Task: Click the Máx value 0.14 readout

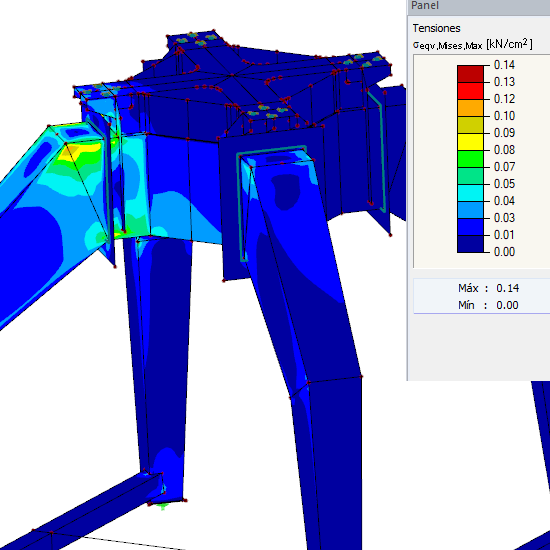Action: pyautogui.click(x=508, y=288)
